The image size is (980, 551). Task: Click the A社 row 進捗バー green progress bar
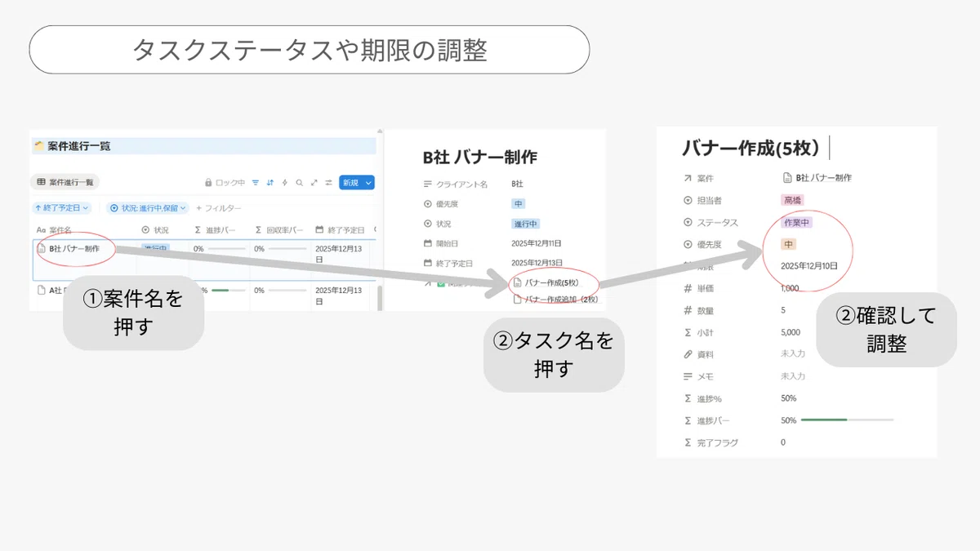pyautogui.click(x=229, y=290)
